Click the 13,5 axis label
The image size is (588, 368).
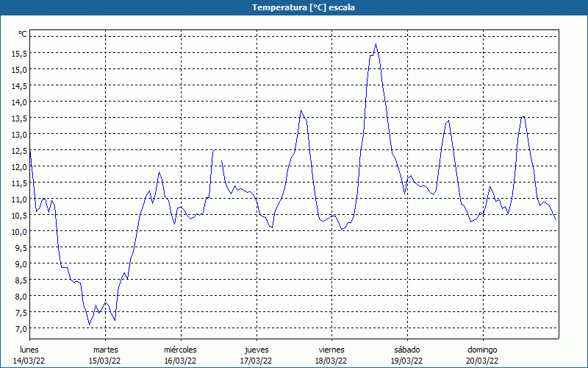coord(19,118)
